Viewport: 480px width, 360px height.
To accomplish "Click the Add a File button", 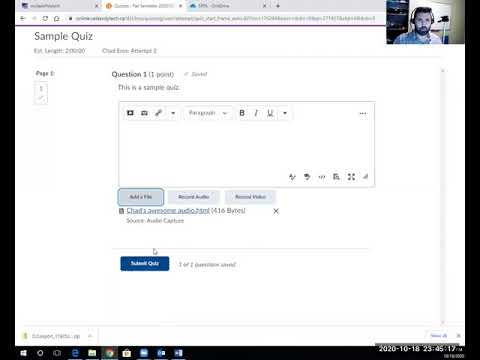I will [141, 197].
